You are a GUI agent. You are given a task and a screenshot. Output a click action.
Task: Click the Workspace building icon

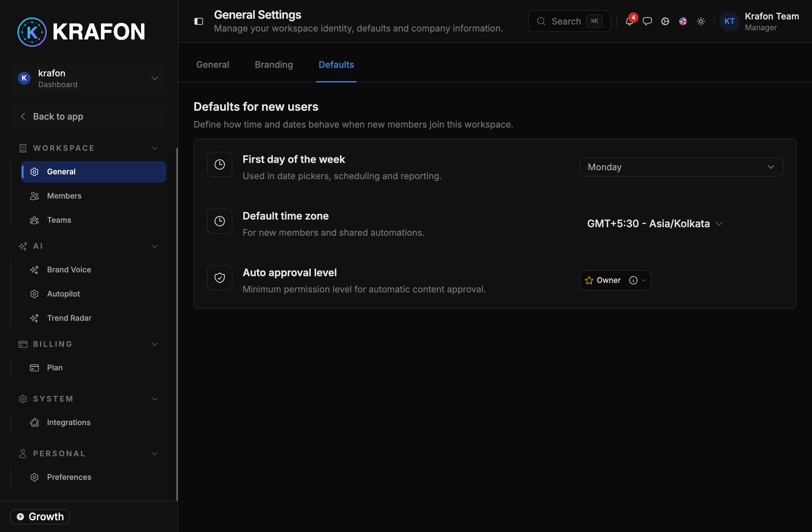tap(23, 148)
